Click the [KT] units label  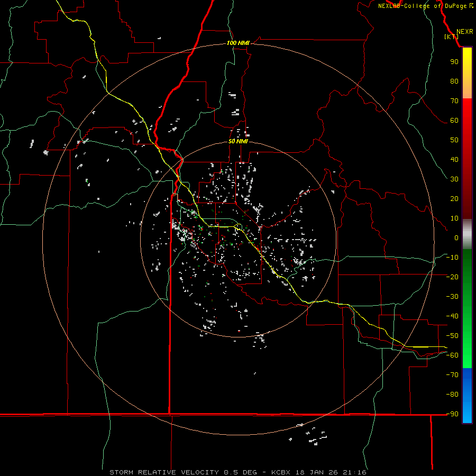click(x=452, y=36)
